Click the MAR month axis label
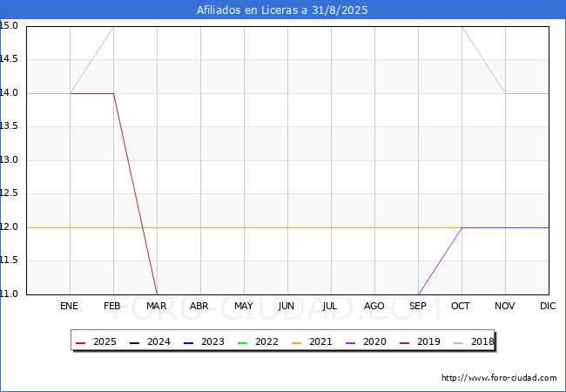This screenshot has width=566, height=392. tap(157, 307)
